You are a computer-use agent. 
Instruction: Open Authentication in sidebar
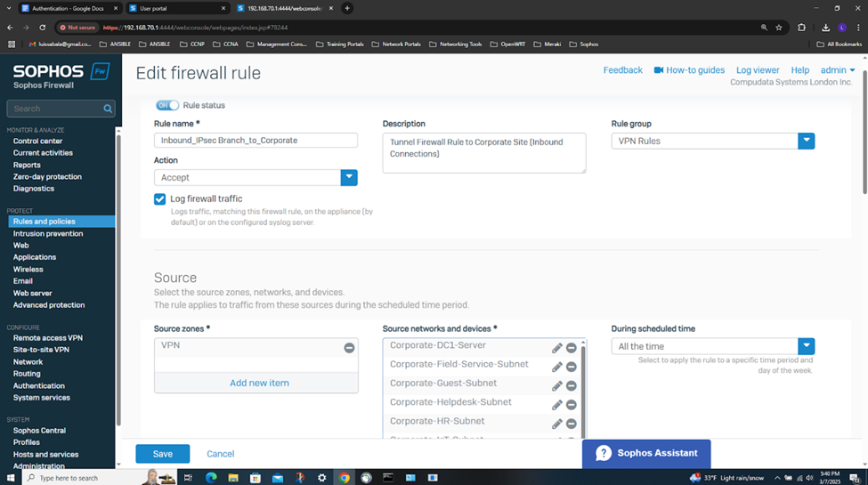tap(39, 386)
